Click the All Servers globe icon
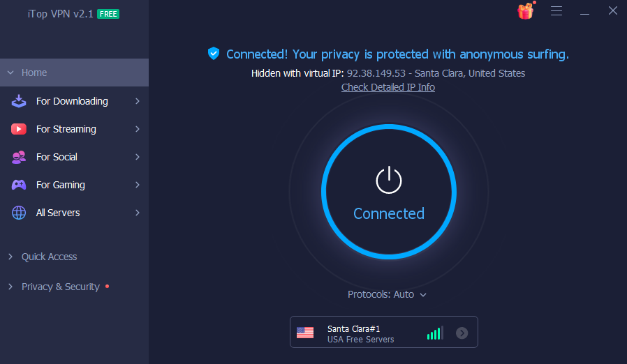Viewport: 627px width, 364px height. (x=19, y=213)
